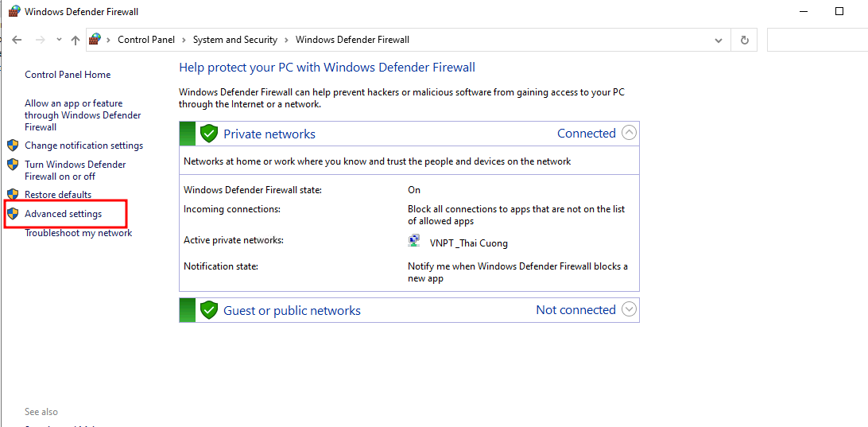Click shield icon beside Change notification settings
Viewport: 868px width, 427px height.
tap(13, 146)
